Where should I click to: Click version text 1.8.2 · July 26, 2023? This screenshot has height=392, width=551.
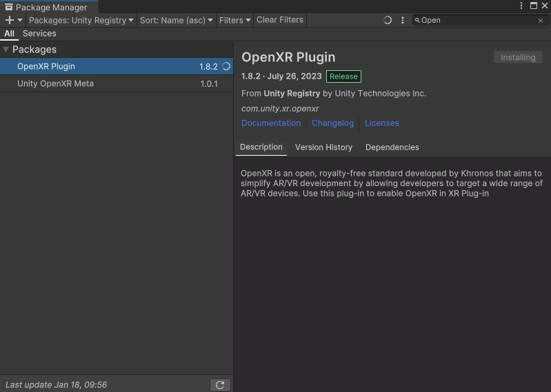[281, 76]
